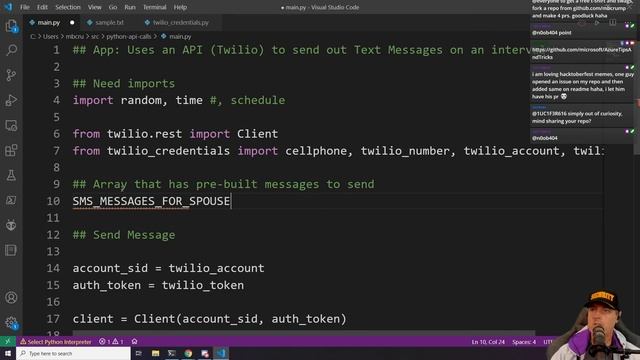
Task: Click mbcru in the breadcrumb path
Action: tap(75, 36)
